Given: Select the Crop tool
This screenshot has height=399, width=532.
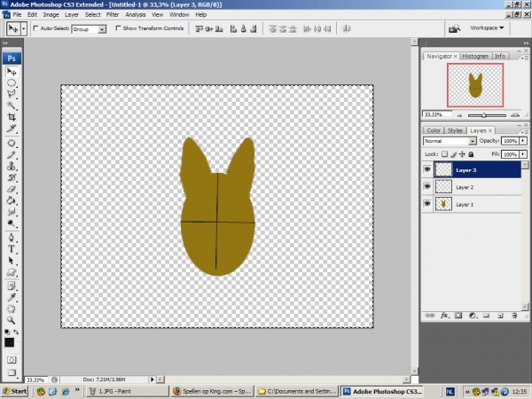Looking at the screenshot, I should pyautogui.click(x=12, y=117).
